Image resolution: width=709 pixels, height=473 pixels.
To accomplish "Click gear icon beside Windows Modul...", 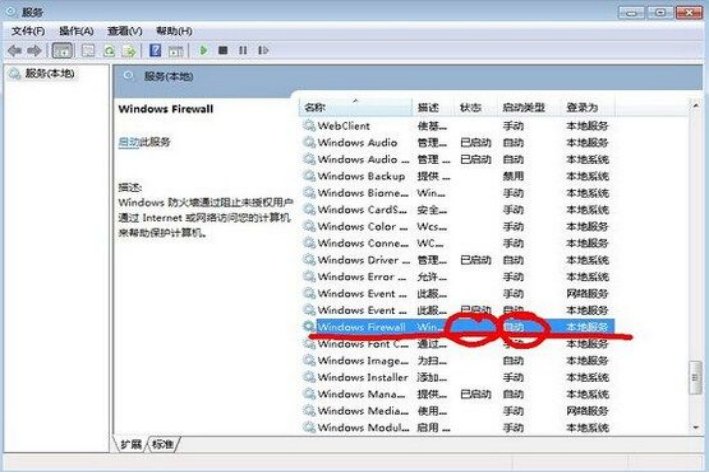I will click(309, 427).
